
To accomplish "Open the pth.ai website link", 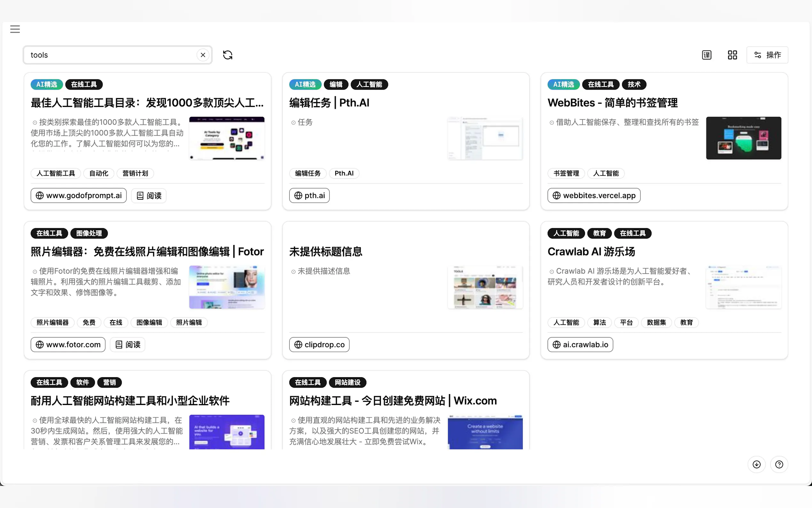I will coord(309,195).
